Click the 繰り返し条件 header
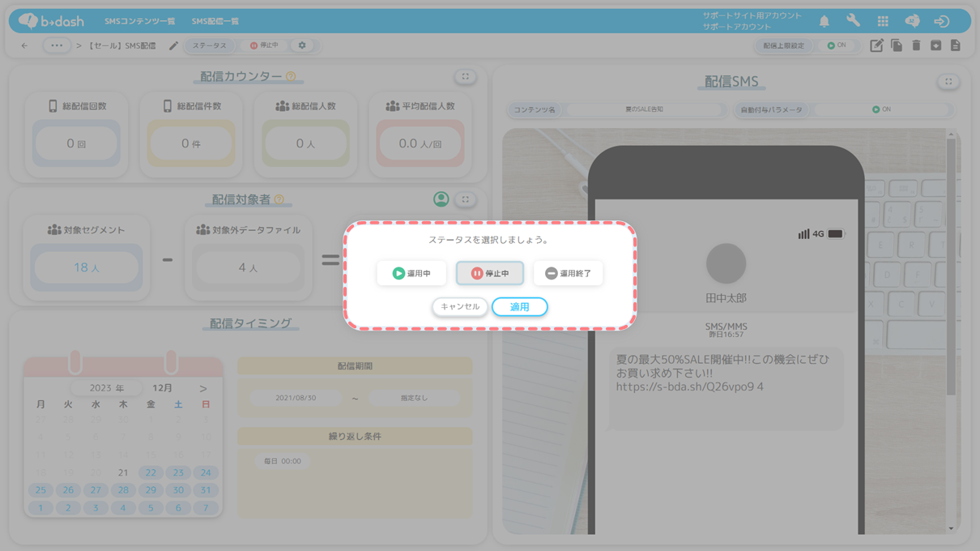This screenshot has height=551, width=980. (355, 436)
